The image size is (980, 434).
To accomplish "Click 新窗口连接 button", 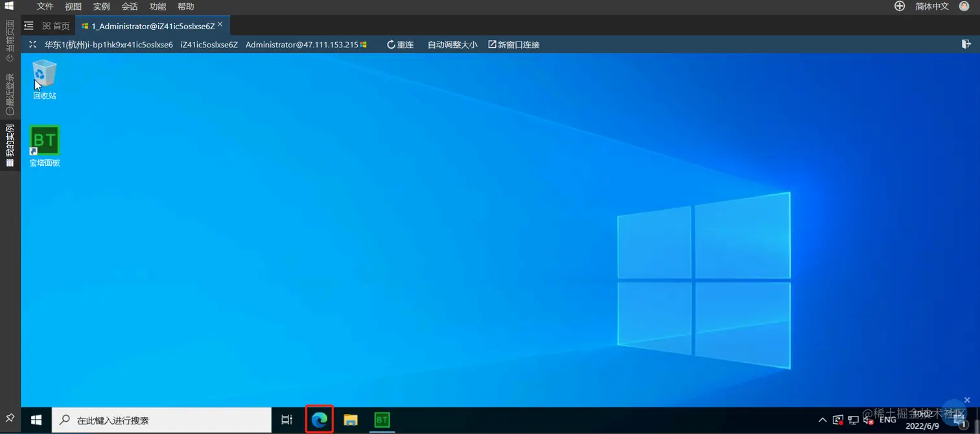I will (x=514, y=45).
